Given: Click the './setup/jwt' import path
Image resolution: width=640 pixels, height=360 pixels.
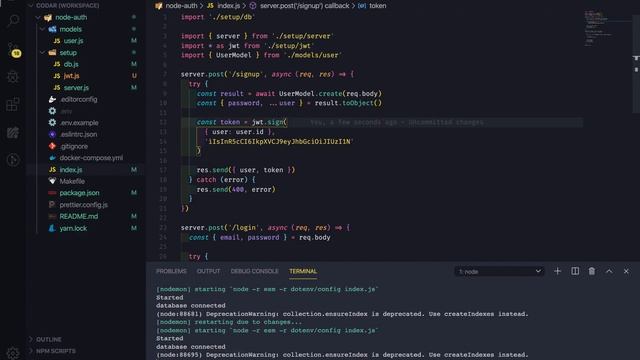Looking at the screenshot, I should pos(289,46).
